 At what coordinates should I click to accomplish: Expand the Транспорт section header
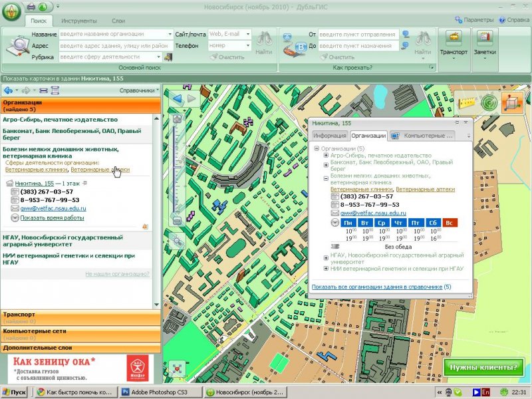[80, 318]
